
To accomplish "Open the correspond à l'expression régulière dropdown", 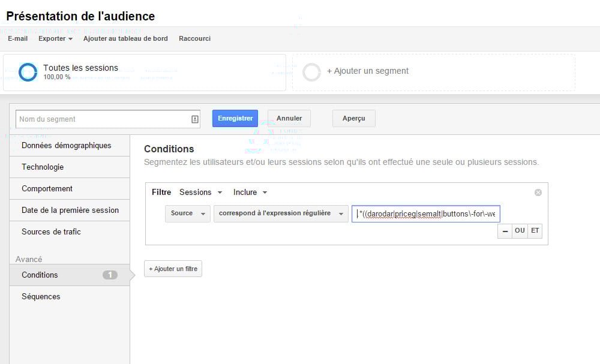I will (x=281, y=213).
